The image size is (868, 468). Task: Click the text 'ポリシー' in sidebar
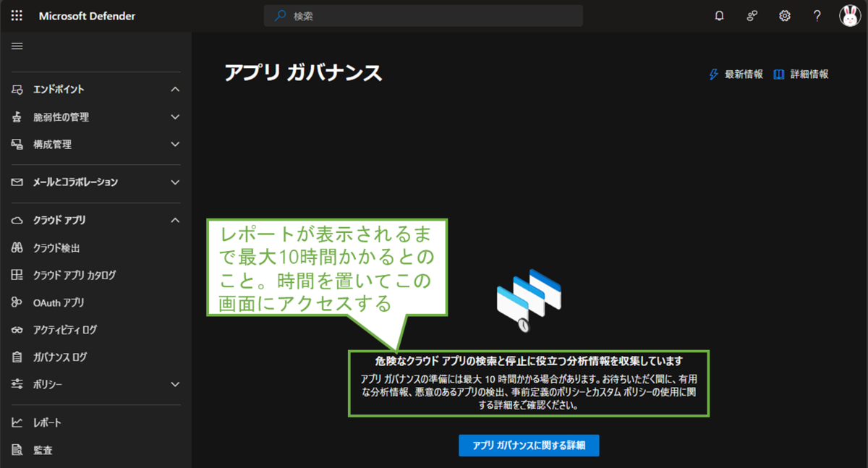click(x=48, y=385)
